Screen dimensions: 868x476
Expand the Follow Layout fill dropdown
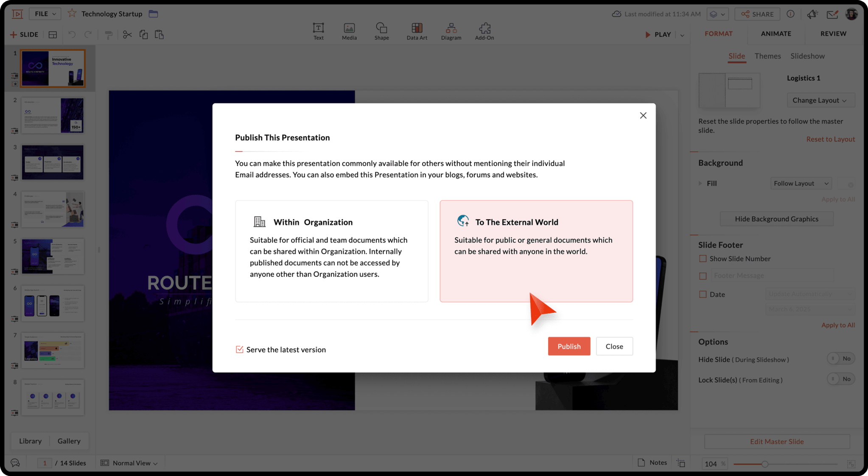click(x=801, y=183)
